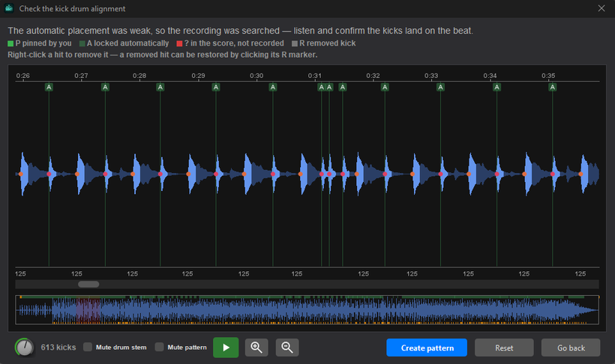Select the A marker just after 0:28

tap(160, 87)
